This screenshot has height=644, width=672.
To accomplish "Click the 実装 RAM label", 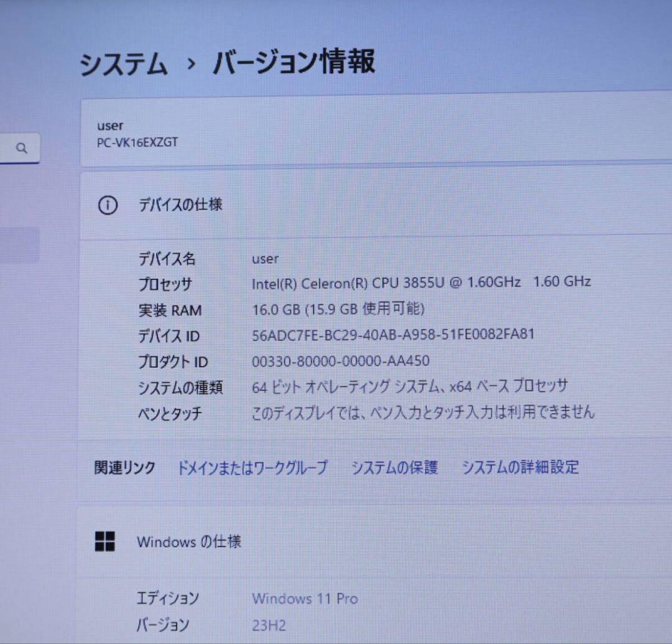I will pyautogui.click(x=170, y=310).
